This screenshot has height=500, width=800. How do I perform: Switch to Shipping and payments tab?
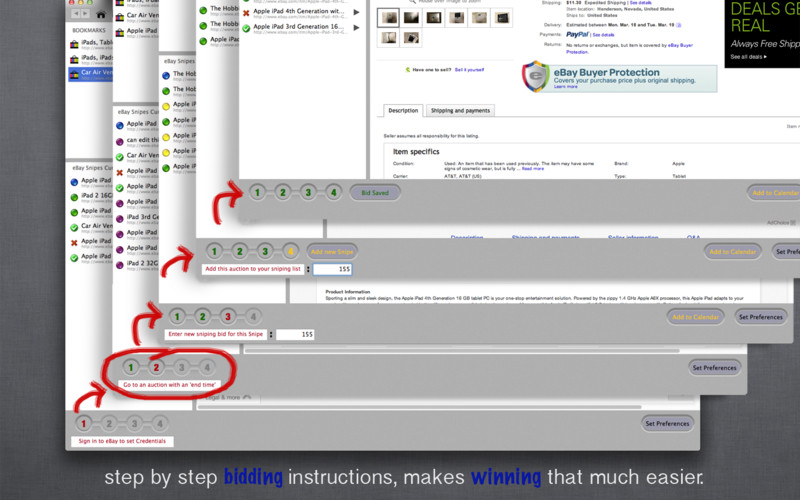coord(460,110)
